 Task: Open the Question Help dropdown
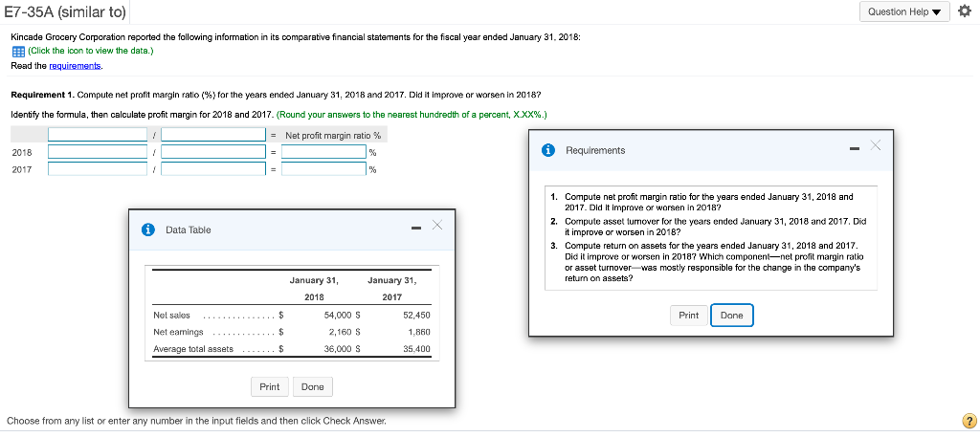click(904, 11)
